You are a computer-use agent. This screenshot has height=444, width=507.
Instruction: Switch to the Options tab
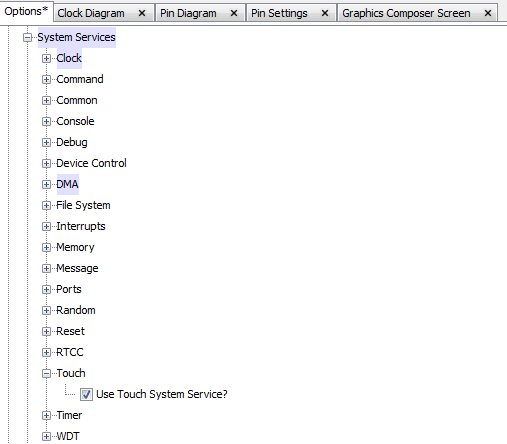pyautogui.click(x=26, y=11)
